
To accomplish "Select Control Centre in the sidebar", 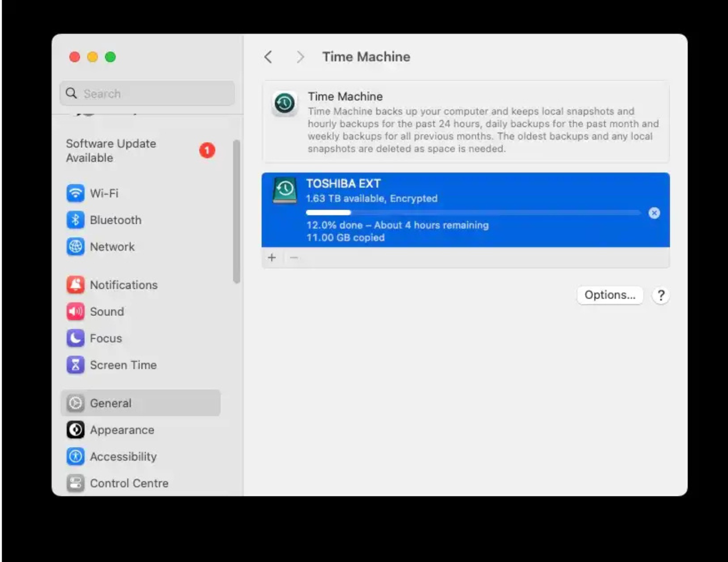I will pyautogui.click(x=129, y=483).
